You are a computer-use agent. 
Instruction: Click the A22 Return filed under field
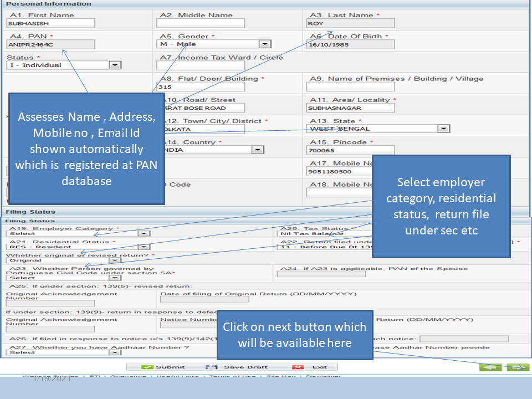pyautogui.click(x=325, y=247)
